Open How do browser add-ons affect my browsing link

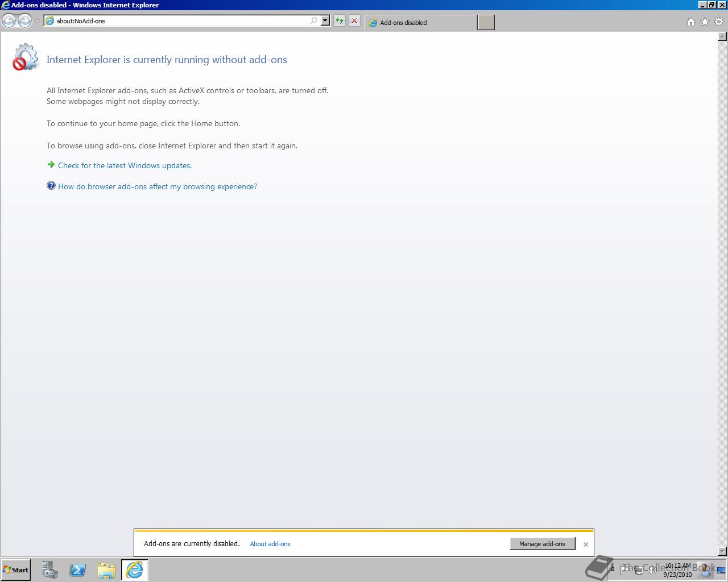tap(158, 186)
